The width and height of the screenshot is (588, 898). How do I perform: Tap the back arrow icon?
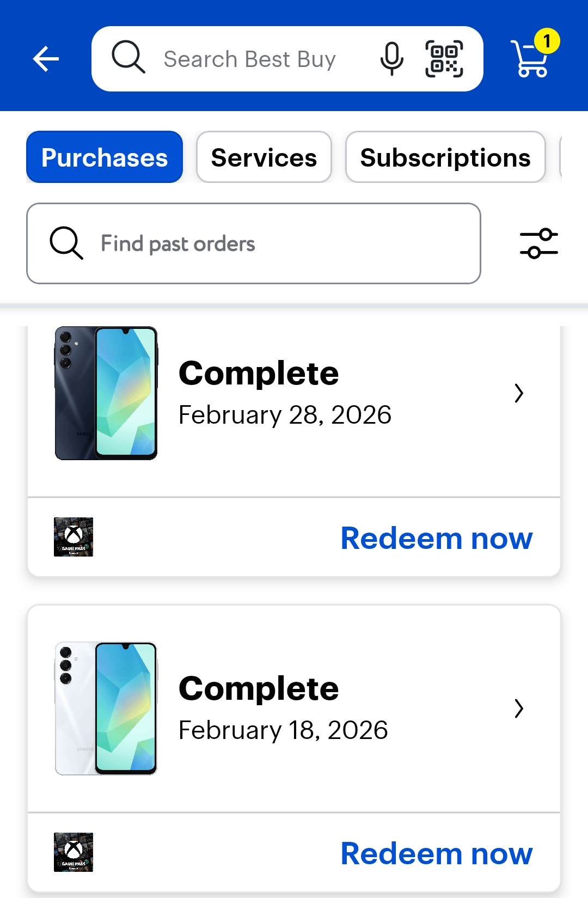(46, 59)
